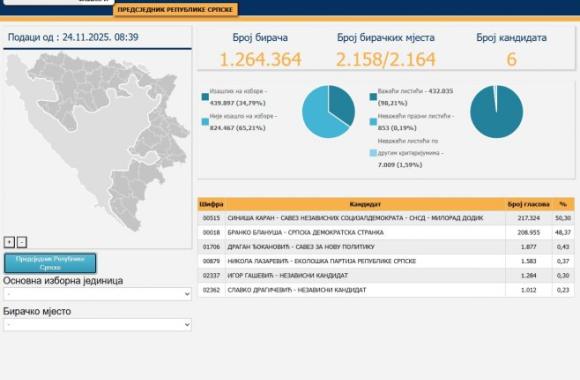Click the Кандидат column header

coord(365,204)
